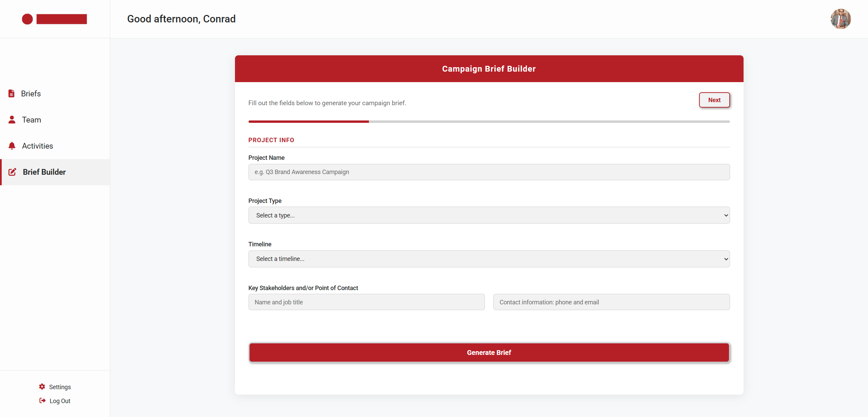Open the user profile avatar
The image size is (868, 417).
point(841,19)
